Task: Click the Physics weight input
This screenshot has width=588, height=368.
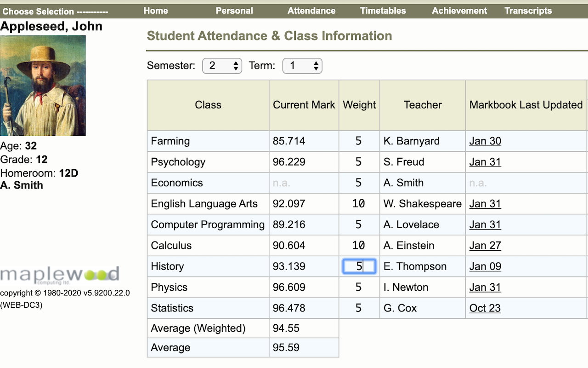Action: 359,287
